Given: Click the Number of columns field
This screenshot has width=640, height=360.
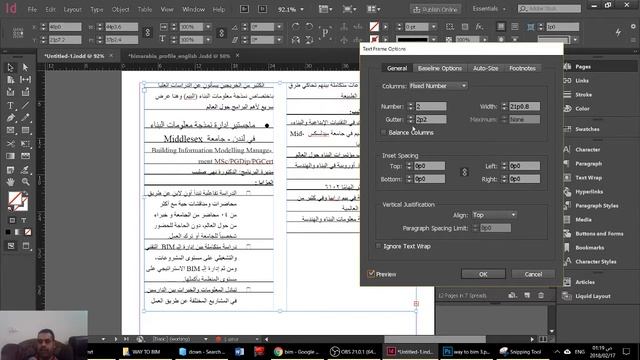Looking at the screenshot, I should 431,107.
